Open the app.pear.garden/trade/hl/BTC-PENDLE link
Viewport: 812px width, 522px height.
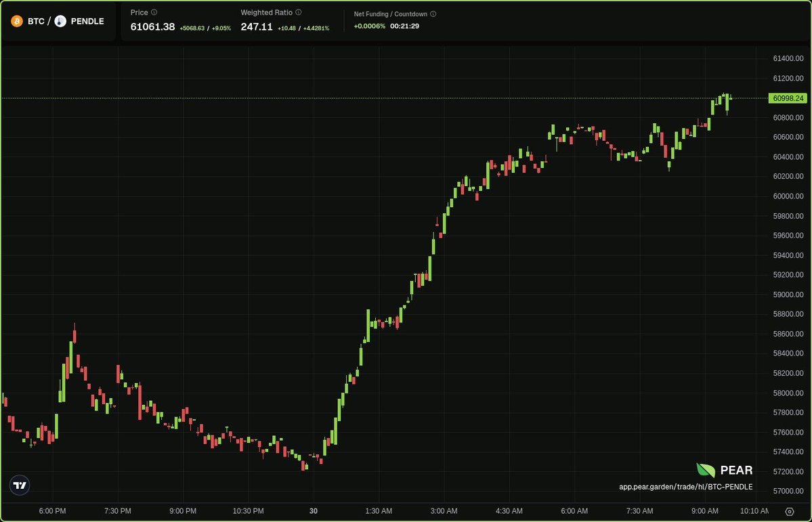click(685, 487)
